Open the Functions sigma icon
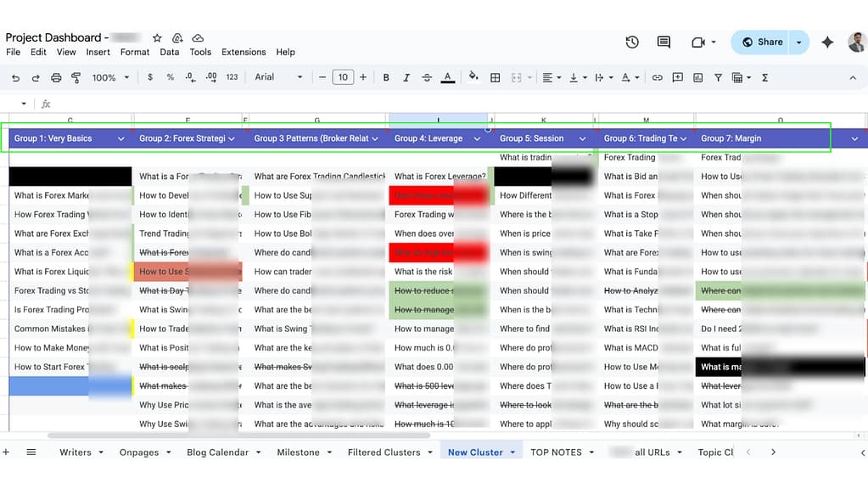This screenshot has width=868, height=489. pyautogui.click(x=764, y=77)
